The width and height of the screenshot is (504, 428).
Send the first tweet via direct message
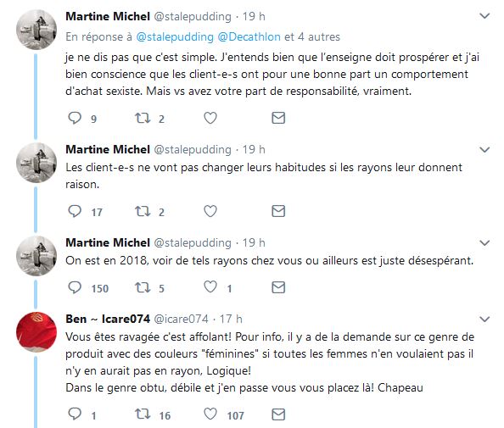278,118
